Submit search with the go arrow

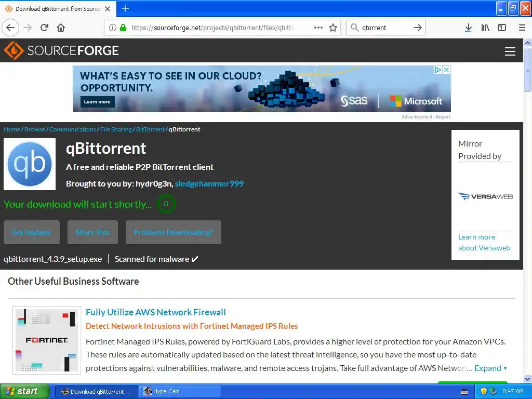(418, 28)
